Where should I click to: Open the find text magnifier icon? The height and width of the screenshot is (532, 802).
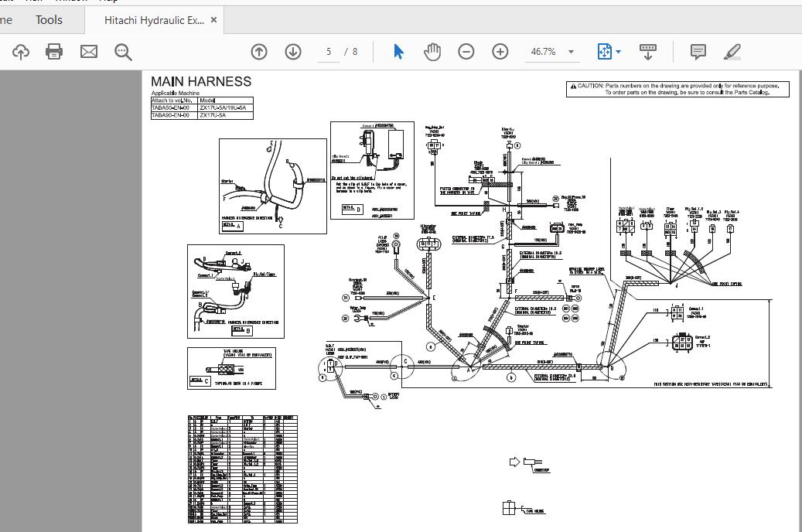pos(123,52)
